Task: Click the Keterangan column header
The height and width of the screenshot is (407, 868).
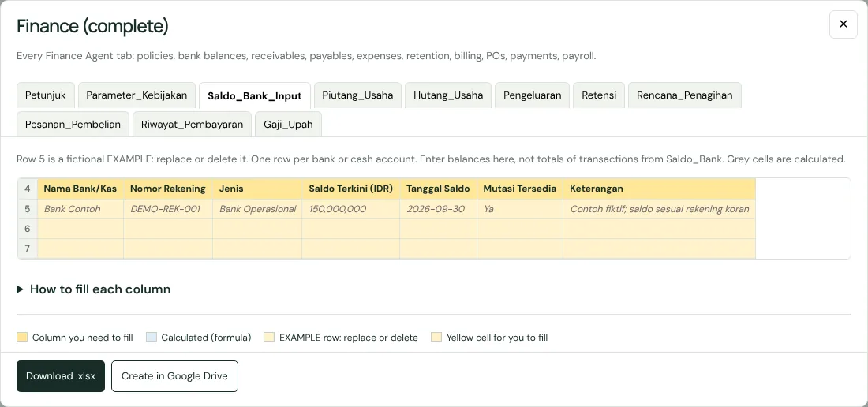Action: click(660, 189)
